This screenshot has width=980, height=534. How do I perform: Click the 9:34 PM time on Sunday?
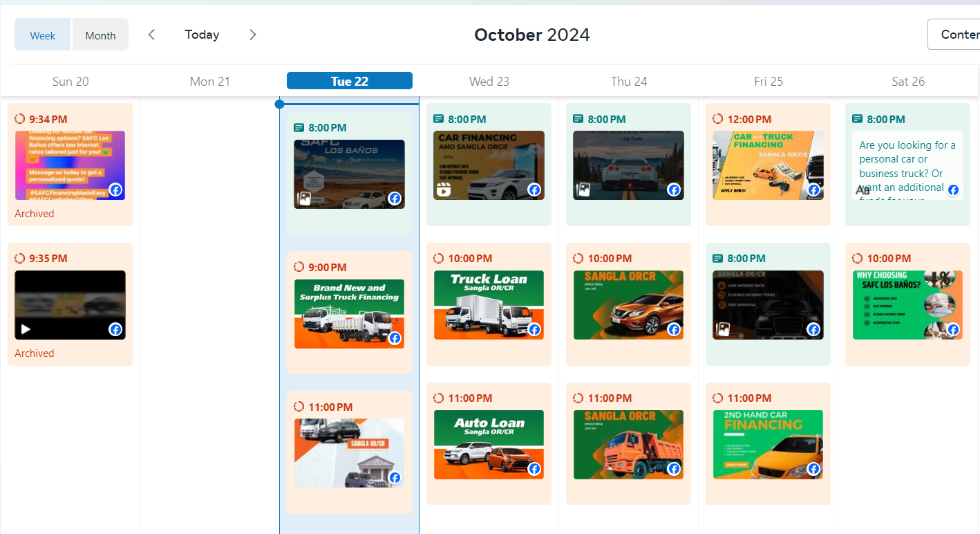48,119
